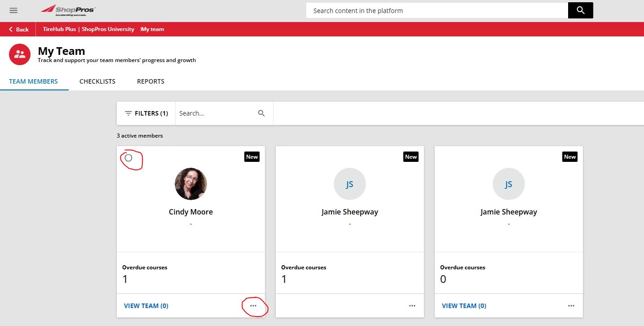Viewport: 644px width, 326px height.
Task: Open Cindy Moore's three-dot options menu
Action: pos(253,306)
